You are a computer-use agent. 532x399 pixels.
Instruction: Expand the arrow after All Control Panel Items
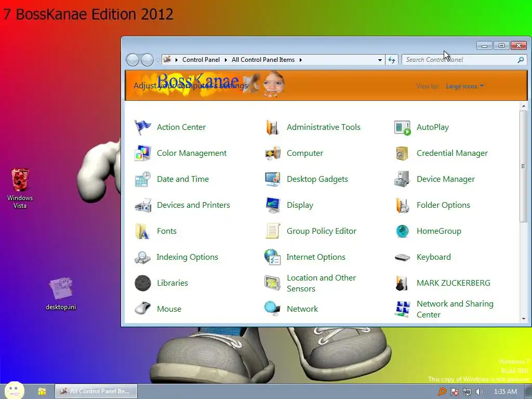[x=301, y=60]
